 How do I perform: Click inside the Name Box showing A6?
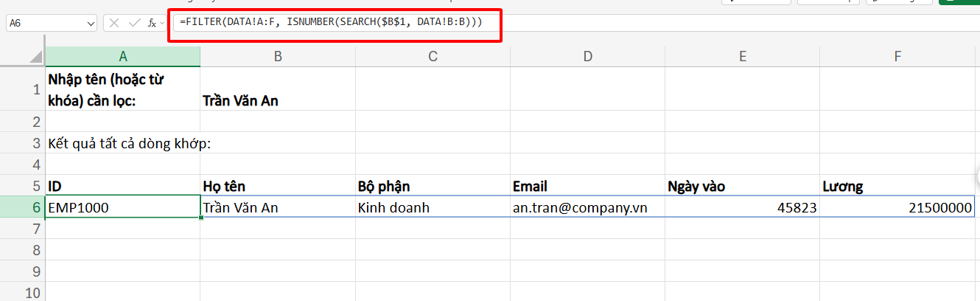coord(44,24)
